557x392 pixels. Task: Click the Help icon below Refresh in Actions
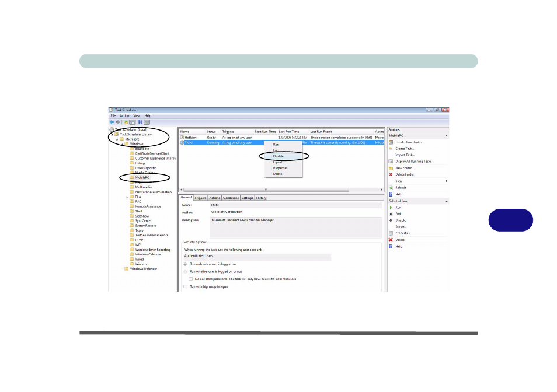click(391, 194)
